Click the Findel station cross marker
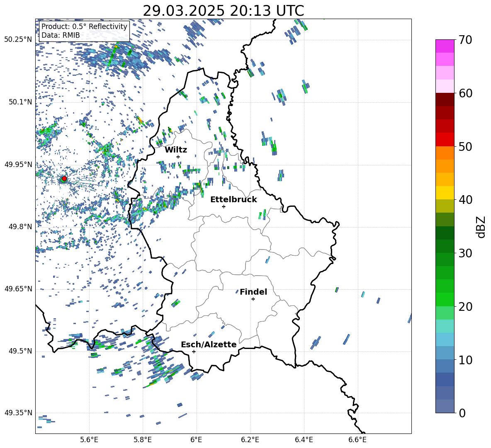This screenshot has height=448, width=491. (x=253, y=299)
